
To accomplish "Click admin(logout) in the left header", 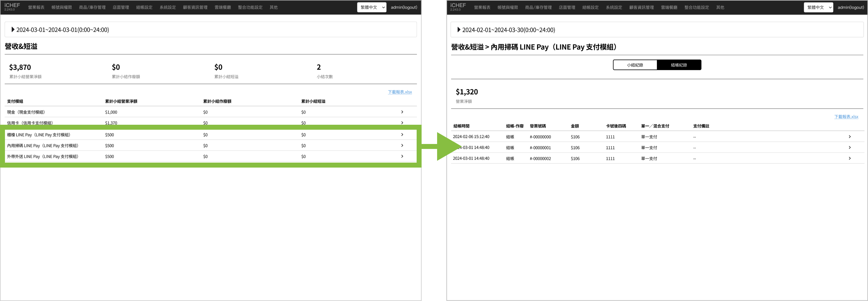I will [404, 7].
